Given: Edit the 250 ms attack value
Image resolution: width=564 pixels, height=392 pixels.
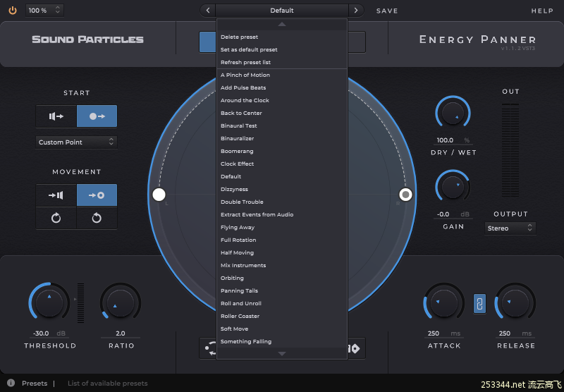Looking at the screenshot, I should point(444,333).
